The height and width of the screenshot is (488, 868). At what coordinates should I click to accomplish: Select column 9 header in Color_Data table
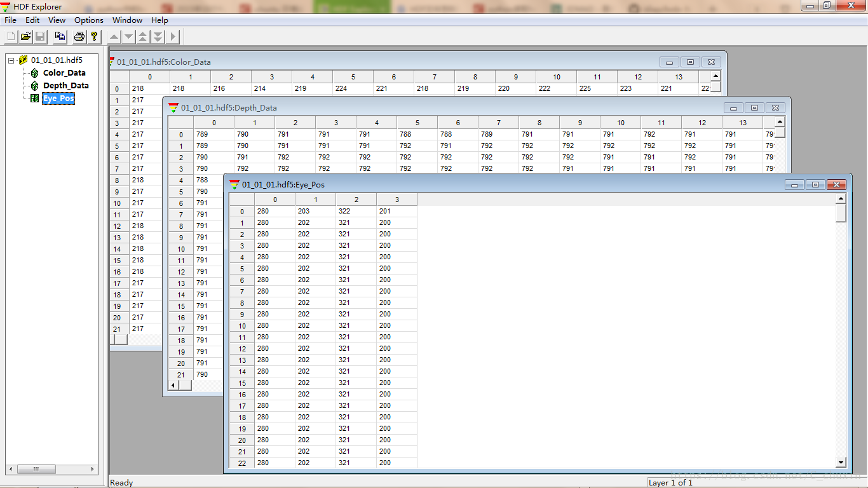516,77
